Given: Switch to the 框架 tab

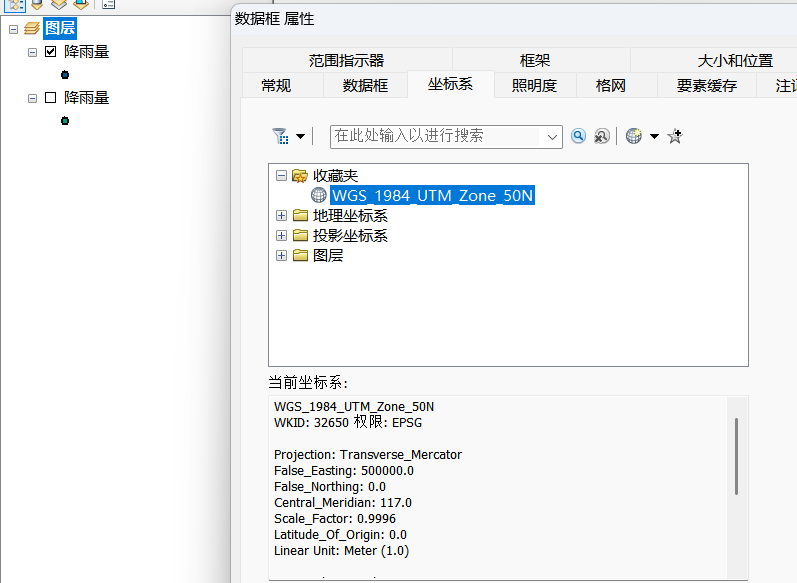Looking at the screenshot, I should [x=541, y=60].
